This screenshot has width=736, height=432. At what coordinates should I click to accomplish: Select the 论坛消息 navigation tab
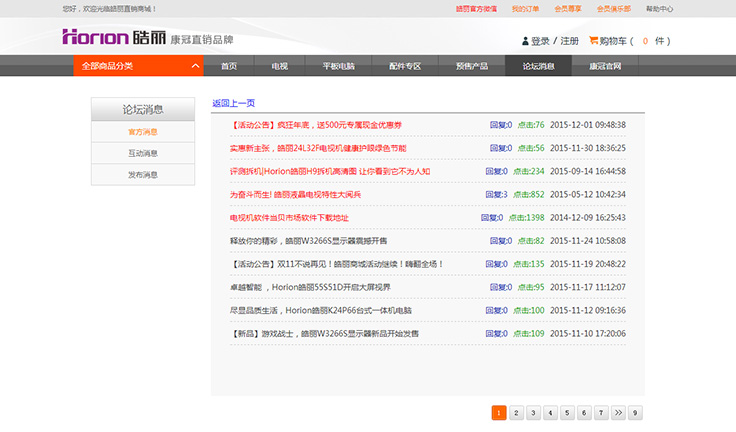tap(538, 66)
